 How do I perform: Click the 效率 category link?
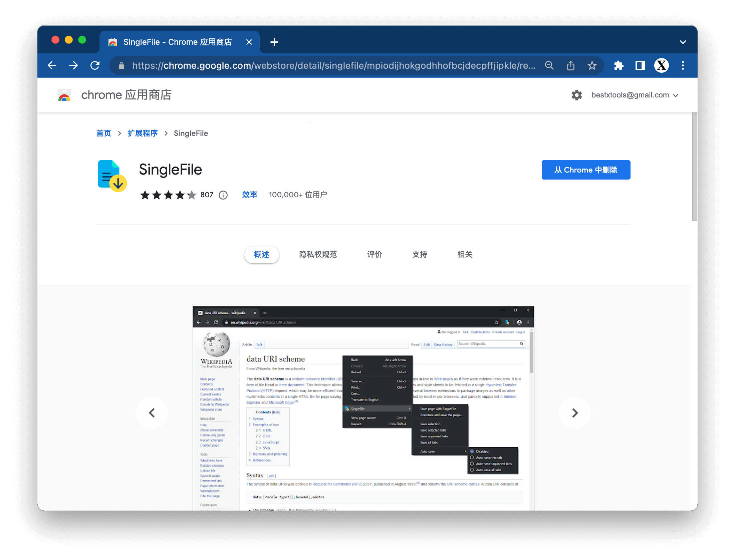click(x=249, y=195)
